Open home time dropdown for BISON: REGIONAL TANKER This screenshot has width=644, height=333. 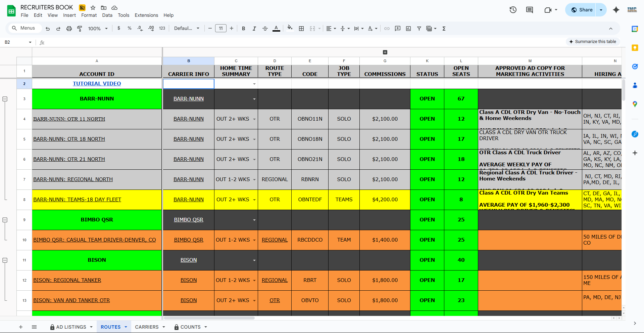(254, 280)
